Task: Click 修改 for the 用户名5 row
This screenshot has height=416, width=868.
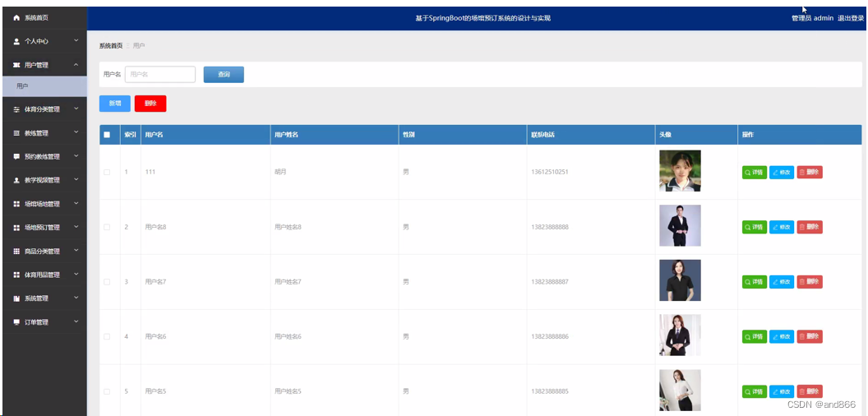Action: coord(782,391)
